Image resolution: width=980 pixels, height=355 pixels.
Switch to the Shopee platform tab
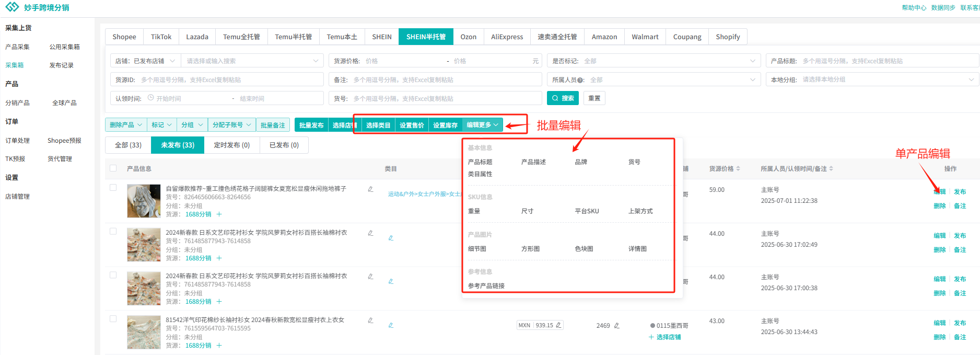point(124,37)
